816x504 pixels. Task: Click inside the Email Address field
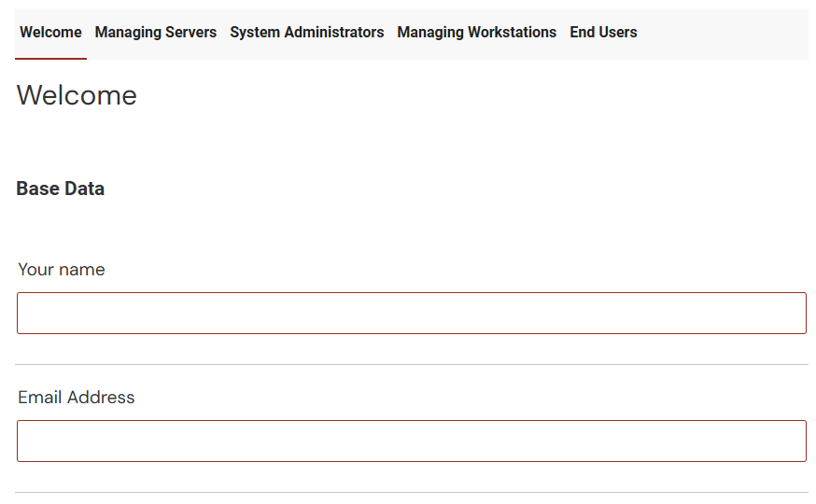pos(411,441)
